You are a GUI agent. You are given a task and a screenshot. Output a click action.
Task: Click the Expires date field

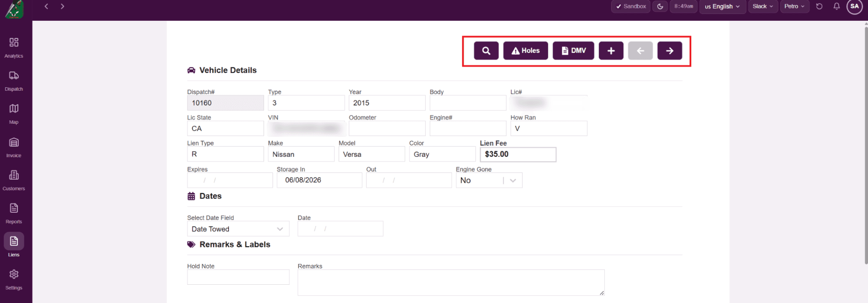coord(230,180)
